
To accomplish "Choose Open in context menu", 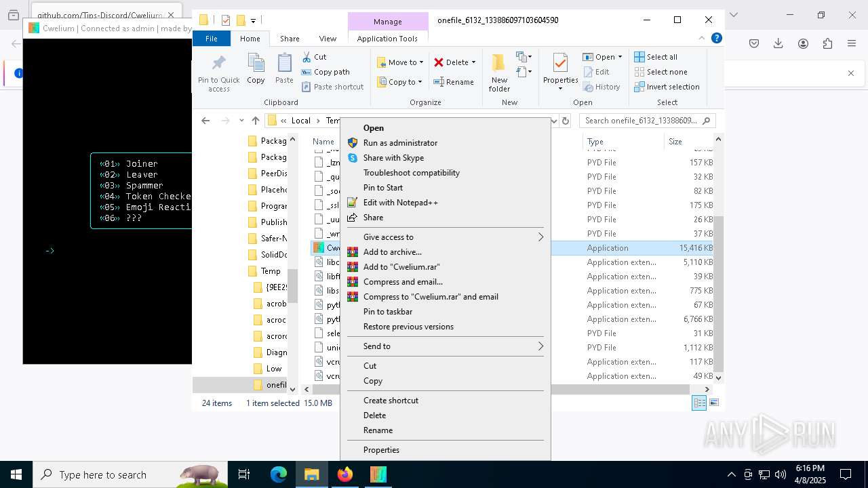I will pos(445,128).
